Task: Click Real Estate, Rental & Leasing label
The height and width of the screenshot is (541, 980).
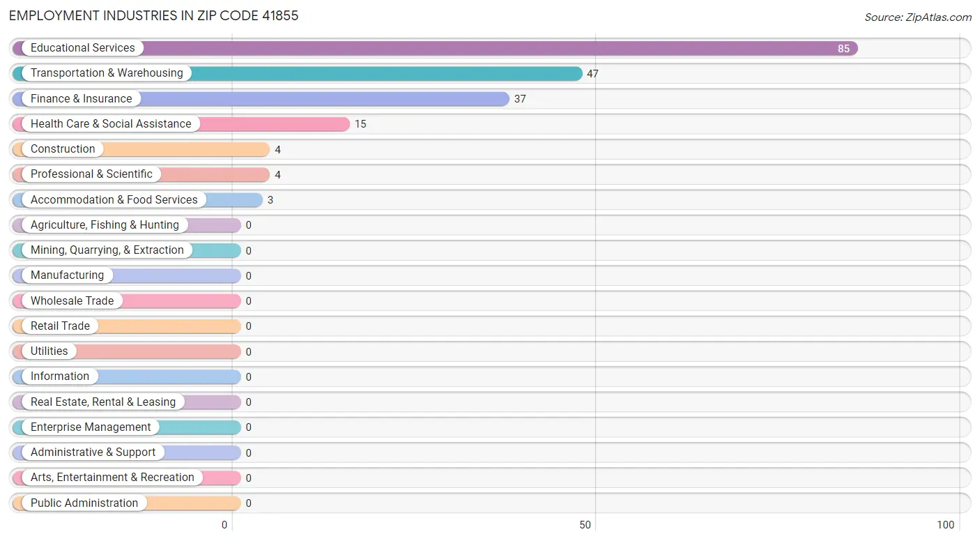Action: pos(103,402)
